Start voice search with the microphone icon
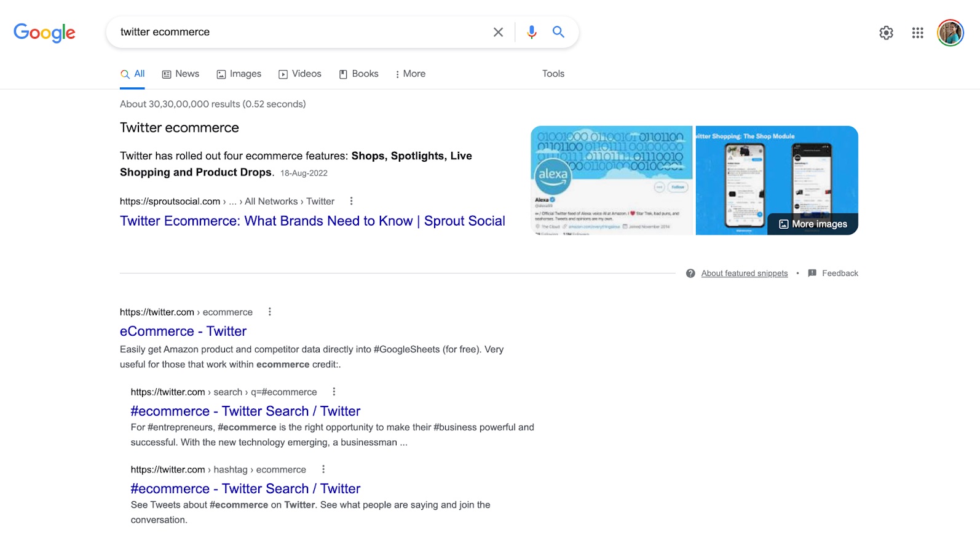This screenshot has width=980, height=535. tap(532, 32)
